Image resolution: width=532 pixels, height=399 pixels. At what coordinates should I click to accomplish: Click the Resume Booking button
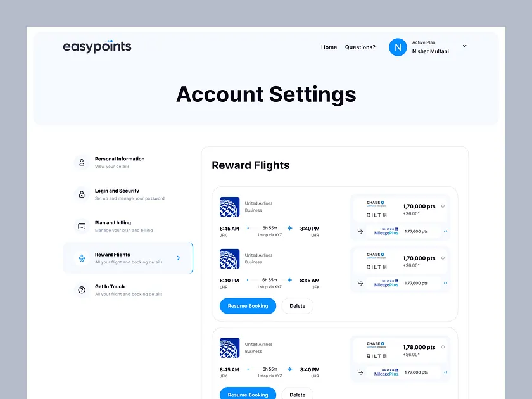coord(248,306)
